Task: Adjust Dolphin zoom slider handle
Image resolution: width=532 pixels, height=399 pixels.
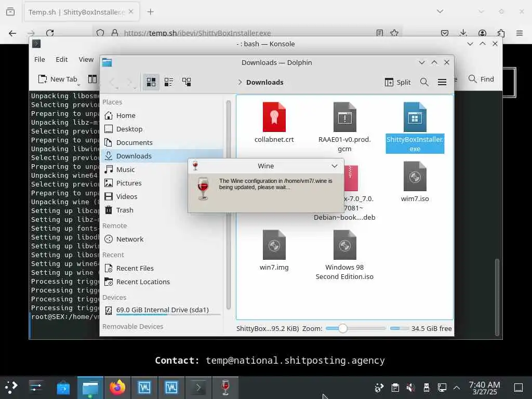Action: click(343, 328)
